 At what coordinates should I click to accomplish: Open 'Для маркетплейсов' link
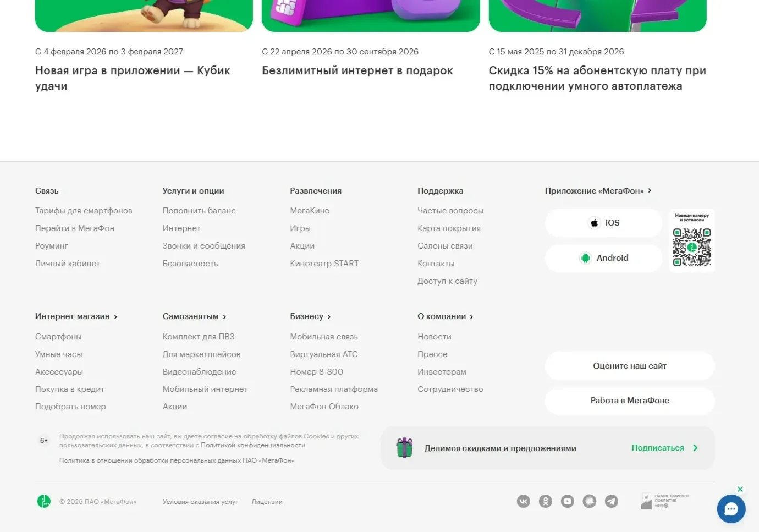202,354
